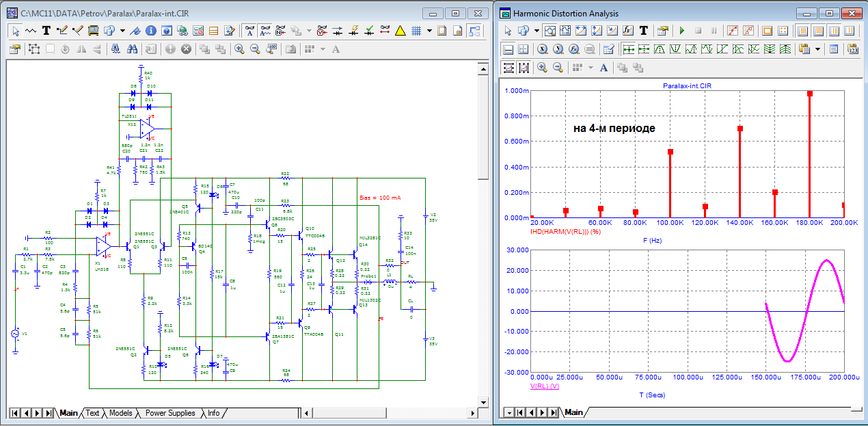Viewport: 868px width, 426px height.
Task: Zoom in on the schematic with magnifier plus
Action: [x=239, y=49]
